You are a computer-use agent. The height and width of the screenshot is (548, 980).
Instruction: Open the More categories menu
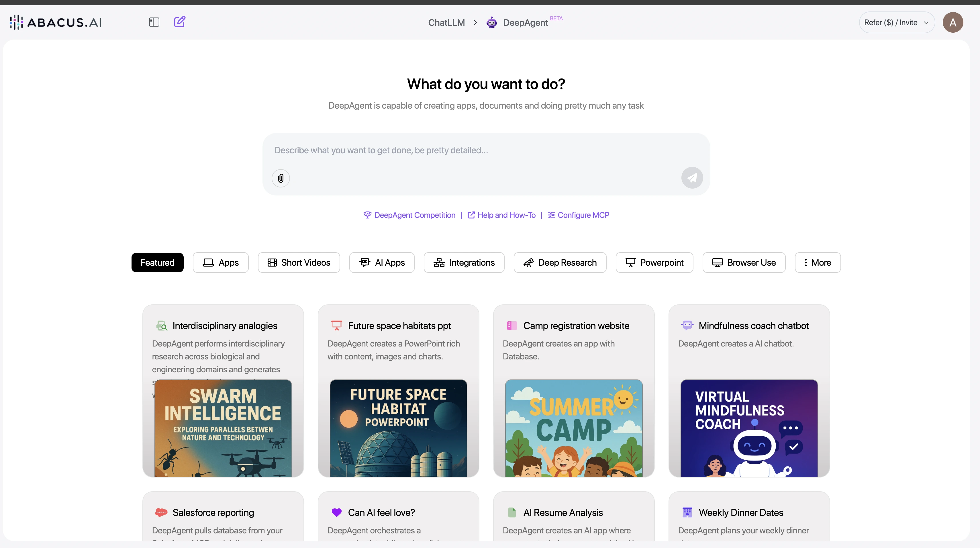point(817,263)
